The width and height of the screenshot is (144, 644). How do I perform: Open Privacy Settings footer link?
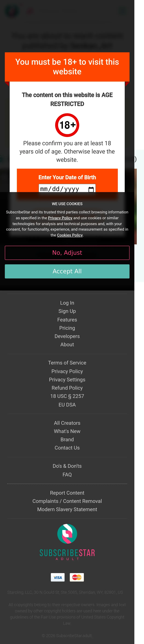click(67, 380)
